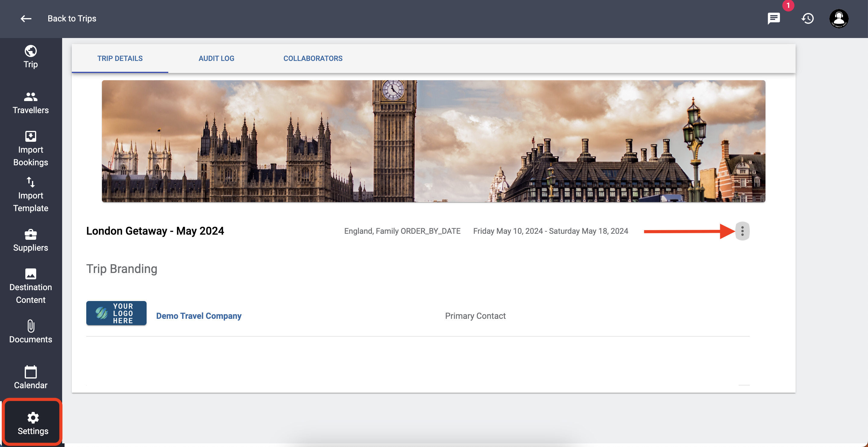This screenshot has width=868, height=447.
Task: Switch to the Audit Log tab
Action: coord(216,58)
